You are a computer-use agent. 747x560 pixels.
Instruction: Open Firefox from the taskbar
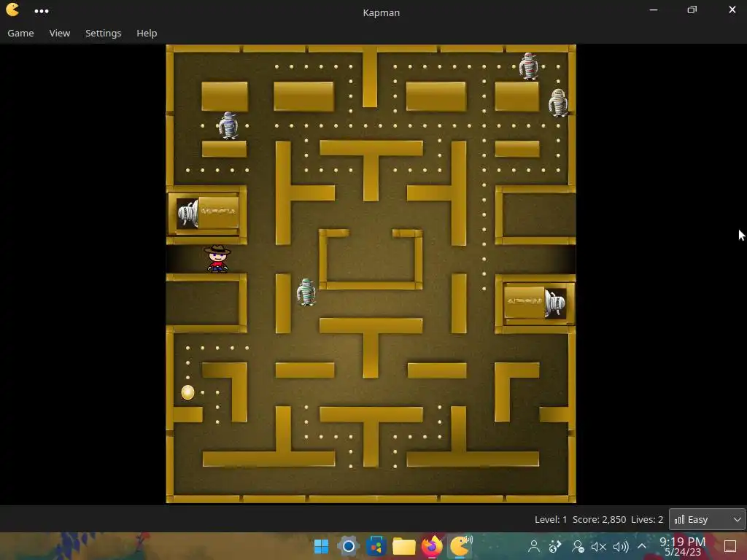(432, 547)
